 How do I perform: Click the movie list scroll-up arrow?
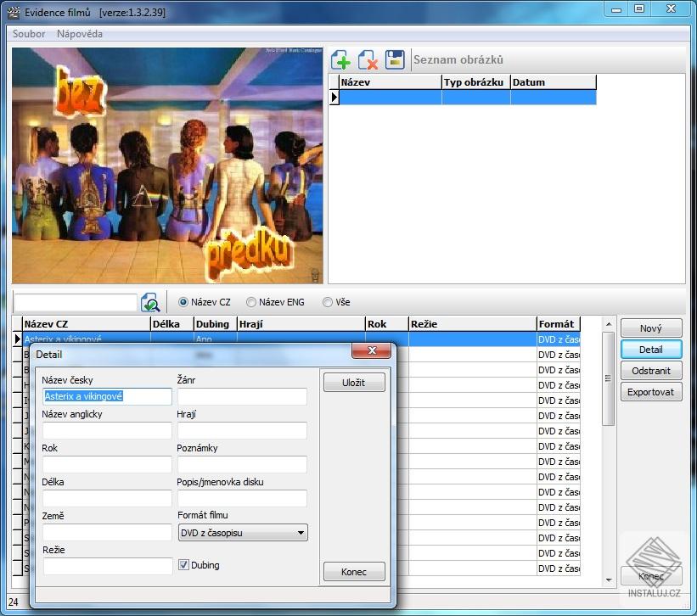click(x=609, y=324)
